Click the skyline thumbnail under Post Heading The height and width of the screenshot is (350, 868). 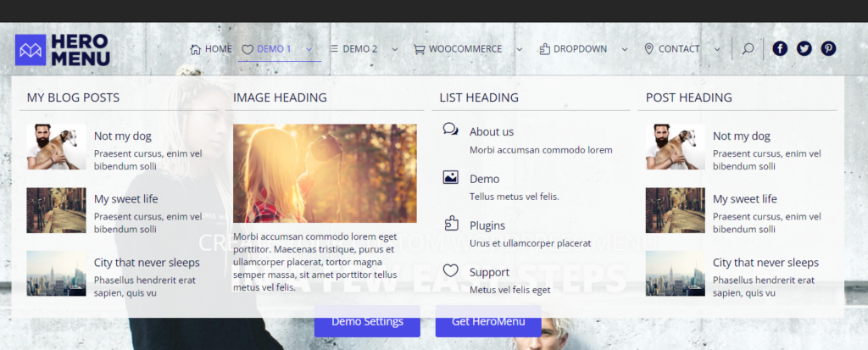(x=675, y=274)
